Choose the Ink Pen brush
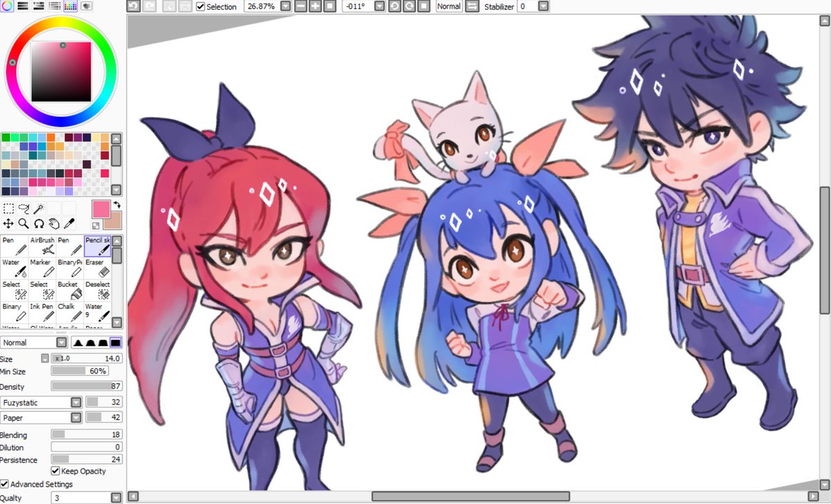The width and height of the screenshot is (831, 504). click(42, 312)
